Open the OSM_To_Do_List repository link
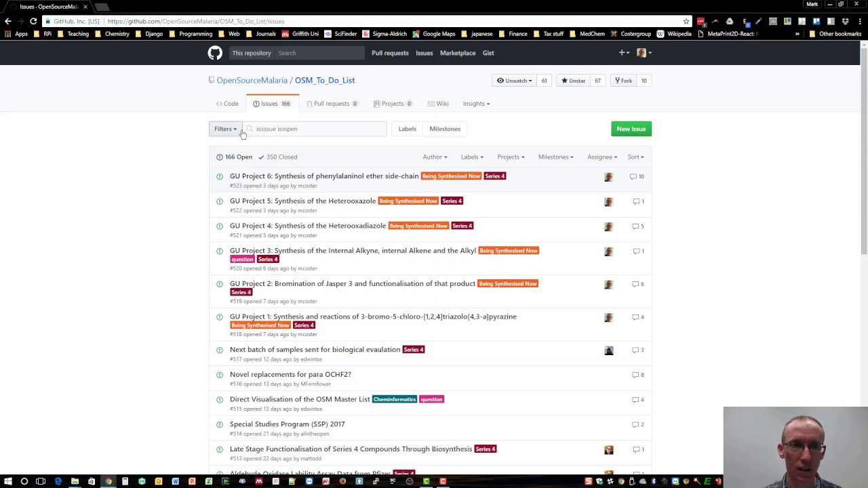Image resolution: width=868 pixels, height=488 pixels. click(x=325, y=80)
